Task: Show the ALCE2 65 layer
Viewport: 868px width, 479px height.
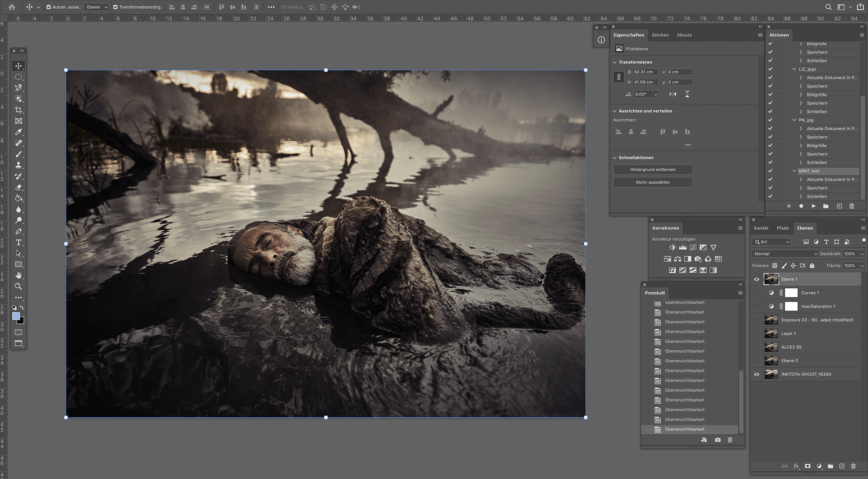Action: pyautogui.click(x=757, y=347)
